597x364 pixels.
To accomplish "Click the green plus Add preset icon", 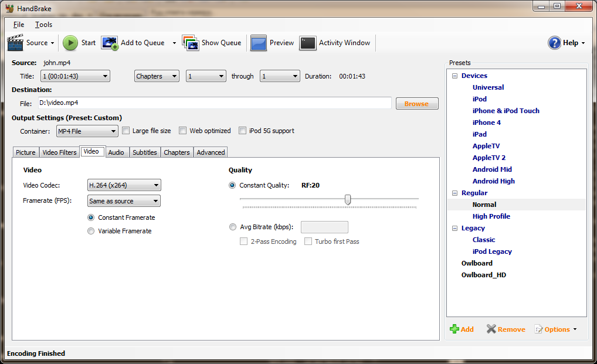I will coord(454,329).
